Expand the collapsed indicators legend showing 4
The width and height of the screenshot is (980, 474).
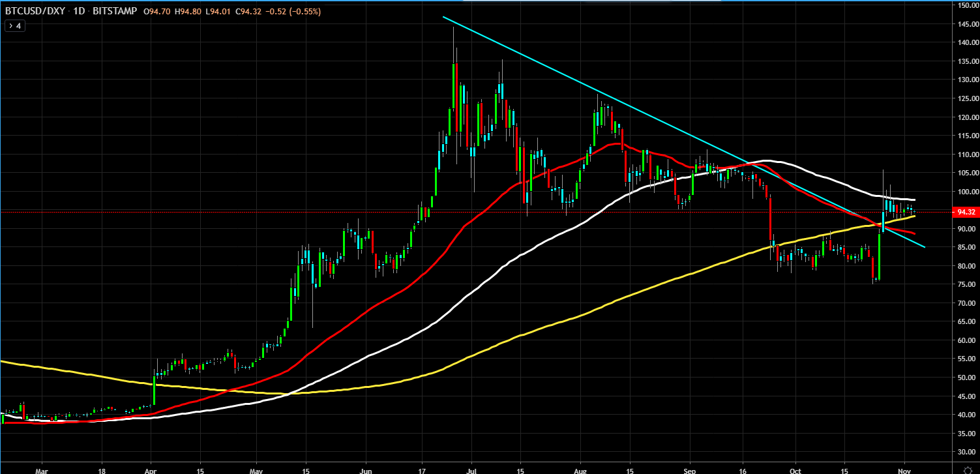point(14,26)
